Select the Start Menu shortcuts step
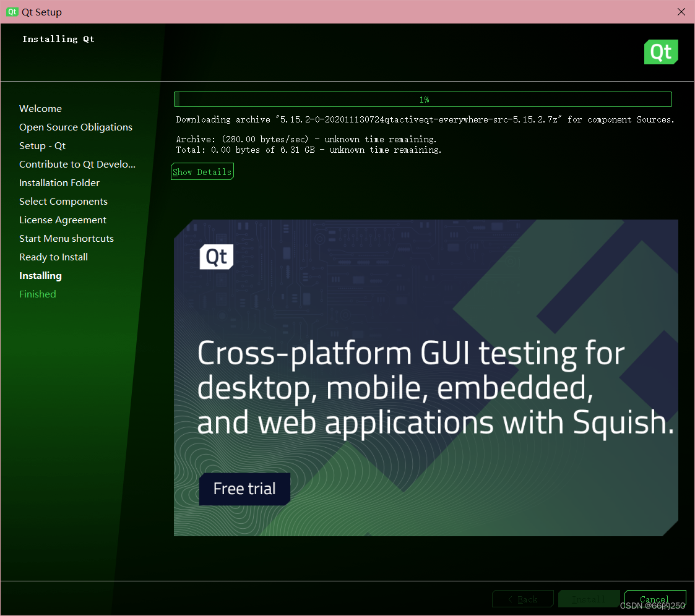Viewport: 695px width, 616px height. coord(66,239)
